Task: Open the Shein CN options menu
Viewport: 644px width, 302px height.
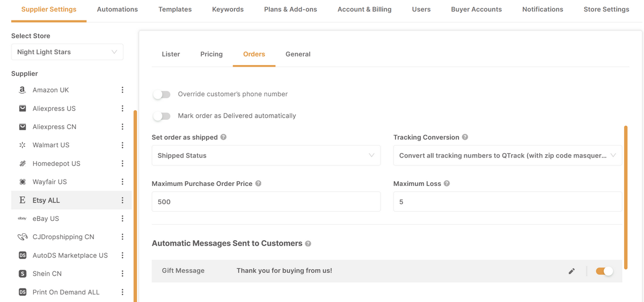Action: pos(122,274)
